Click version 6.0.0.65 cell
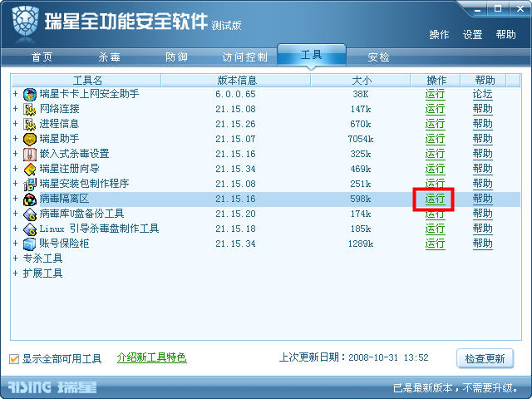The image size is (532, 399). point(235,94)
